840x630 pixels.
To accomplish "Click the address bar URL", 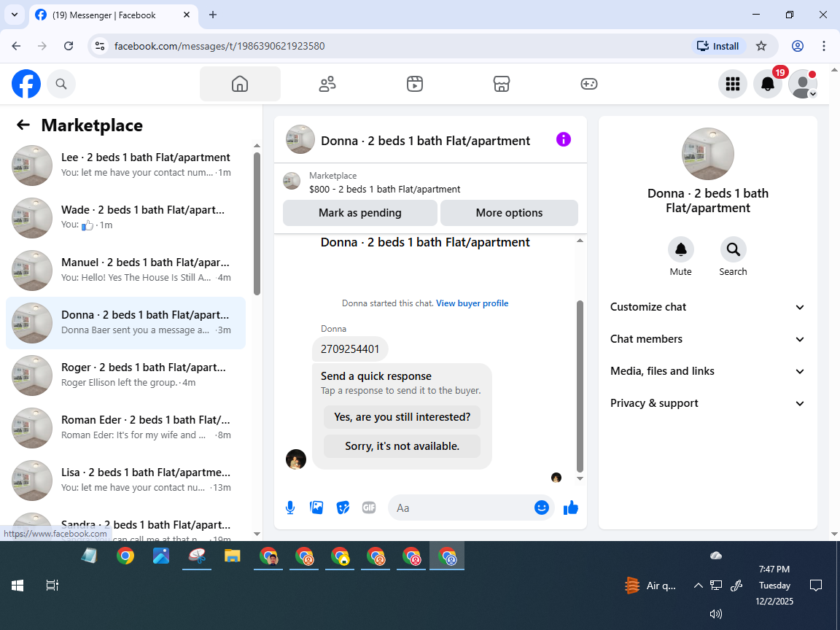I will 219,46.
